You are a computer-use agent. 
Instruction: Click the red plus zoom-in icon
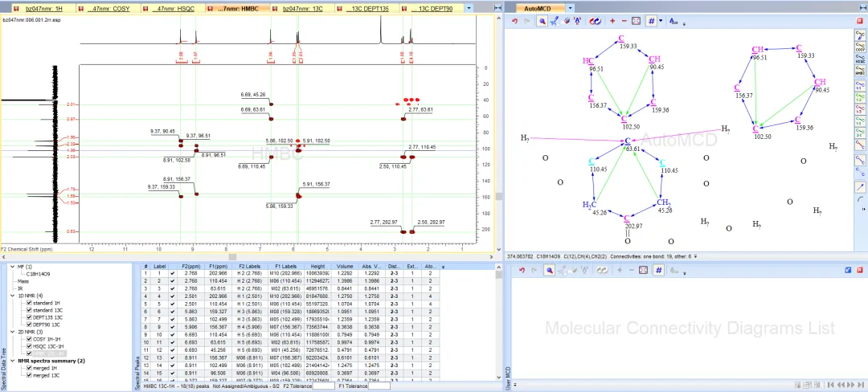pyautogui.click(x=612, y=21)
